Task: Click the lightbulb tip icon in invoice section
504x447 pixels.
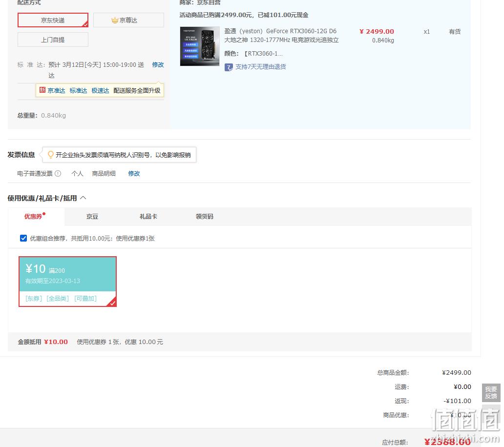Action: tap(50, 155)
